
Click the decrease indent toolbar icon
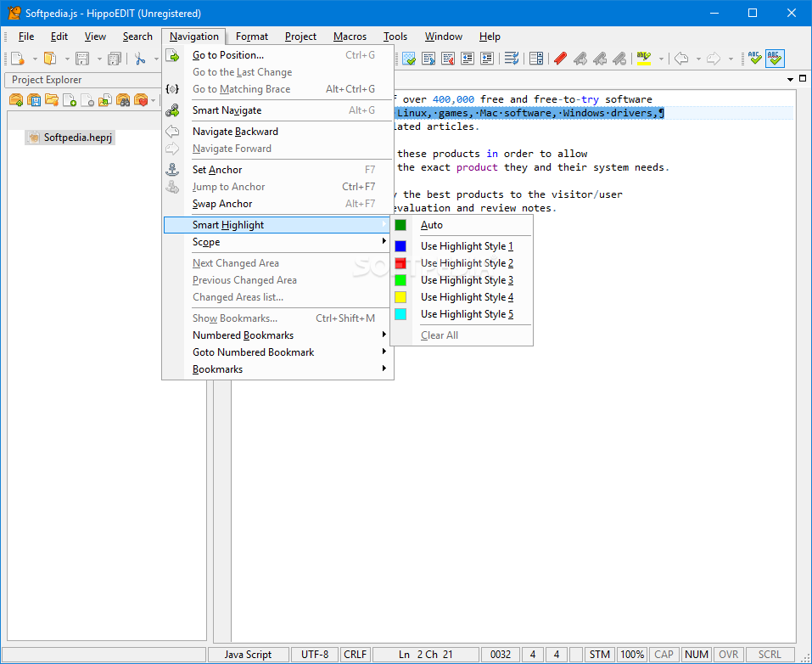click(x=468, y=59)
